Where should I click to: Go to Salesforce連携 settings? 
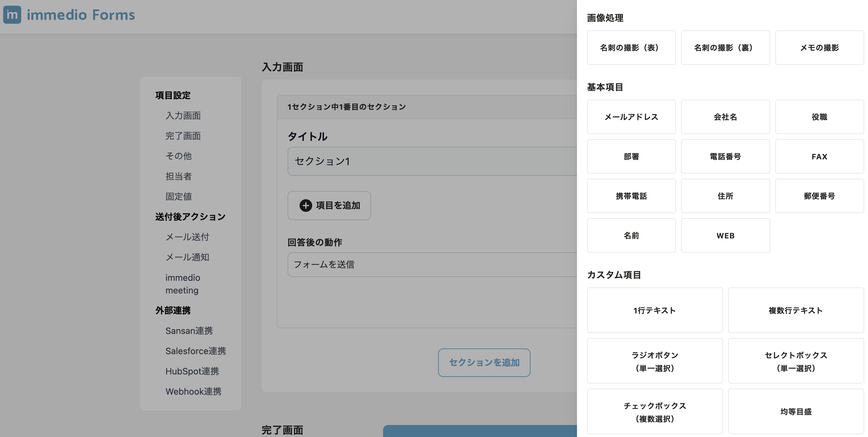195,351
